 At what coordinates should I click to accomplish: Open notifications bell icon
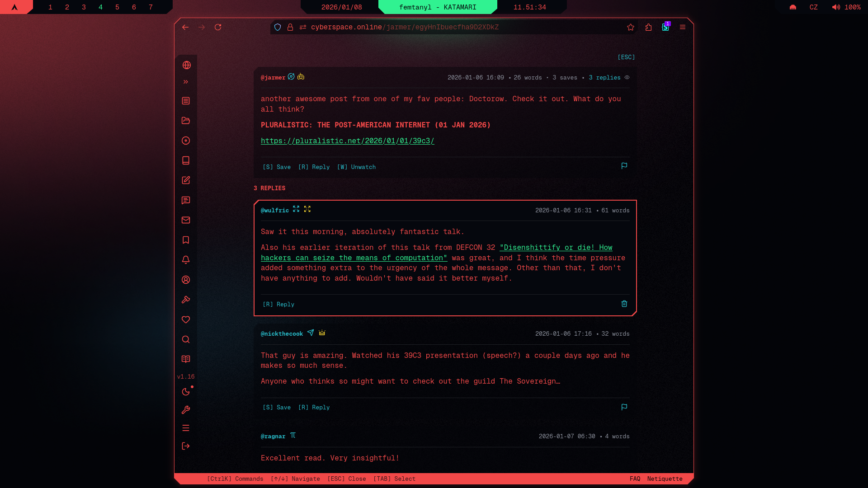point(186,260)
